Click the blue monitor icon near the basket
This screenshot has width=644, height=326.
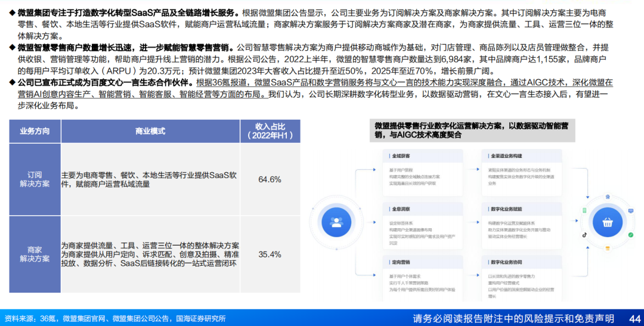click(x=631, y=210)
